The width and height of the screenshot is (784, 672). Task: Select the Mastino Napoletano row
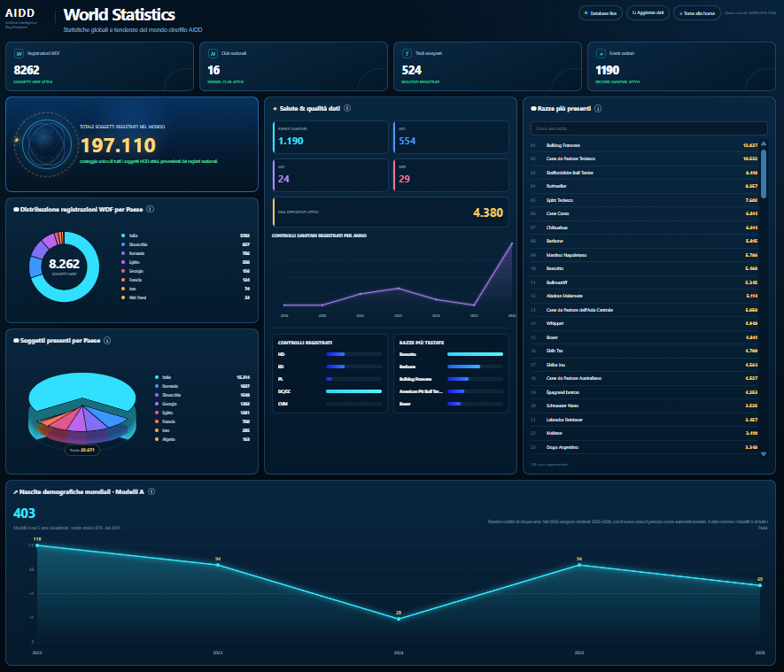tap(644, 255)
